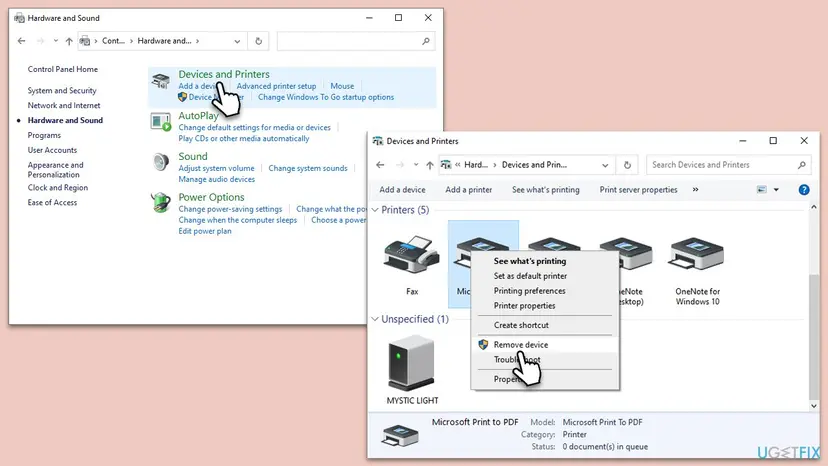Click the change view icon
Viewport: 828px width, 466px height.
point(761,190)
